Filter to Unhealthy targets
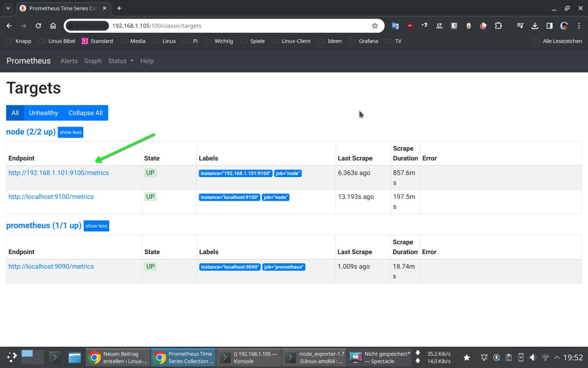Viewport: 588px width, 368px height. 44,113
